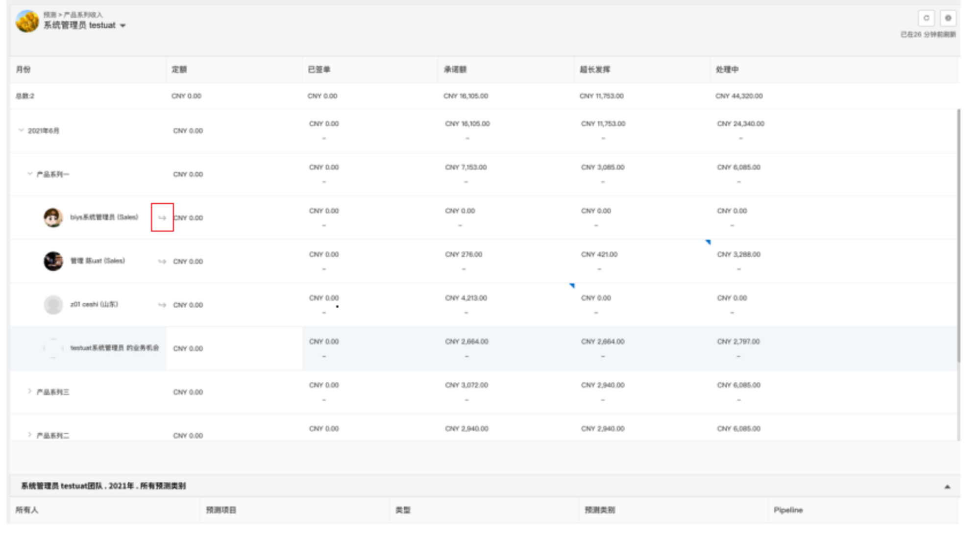Click the refresh icon at top right

pyautogui.click(x=926, y=18)
